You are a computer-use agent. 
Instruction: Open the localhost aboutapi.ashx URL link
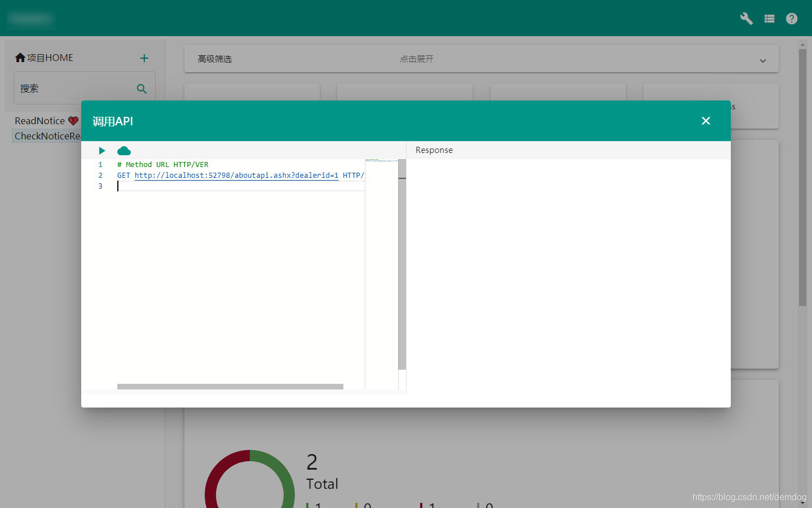click(236, 176)
